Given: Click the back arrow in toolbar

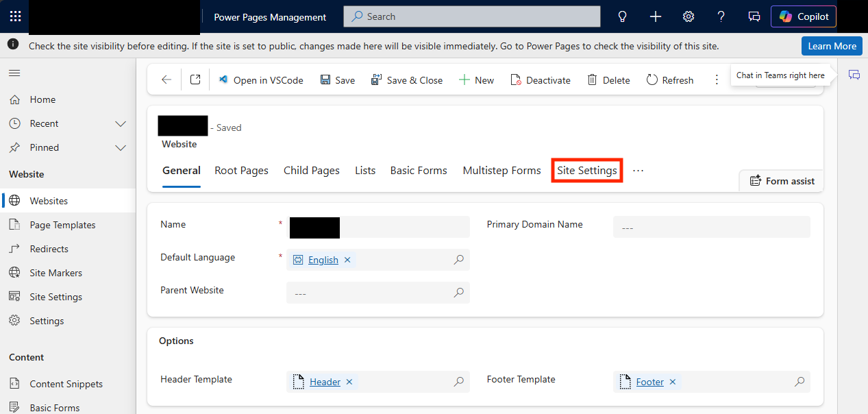Looking at the screenshot, I should (166, 80).
